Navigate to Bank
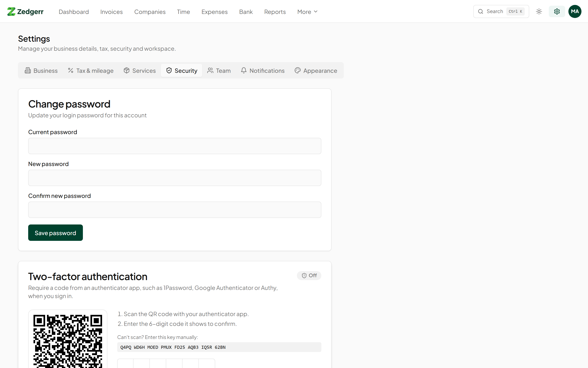Screen dimensions: 588x368 [x=246, y=12]
